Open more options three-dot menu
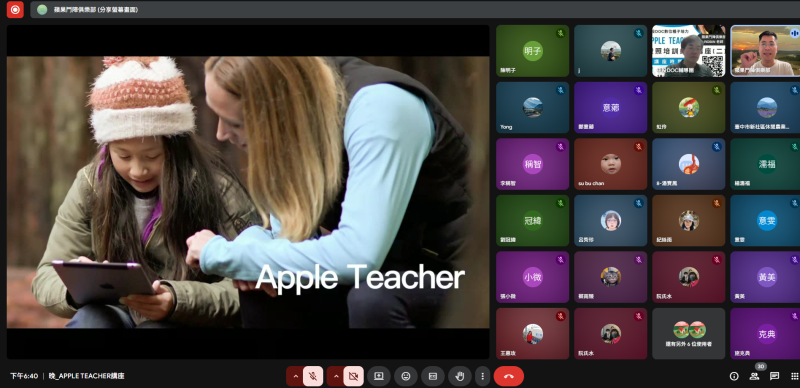The width and height of the screenshot is (800, 388). click(483, 376)
